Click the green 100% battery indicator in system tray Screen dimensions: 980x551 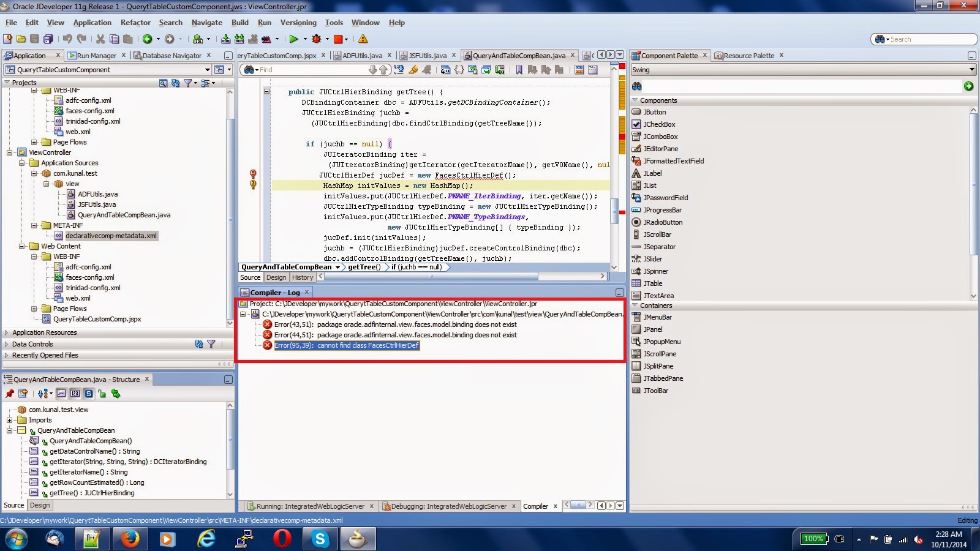pyautogui.click(x=815, y=539)
